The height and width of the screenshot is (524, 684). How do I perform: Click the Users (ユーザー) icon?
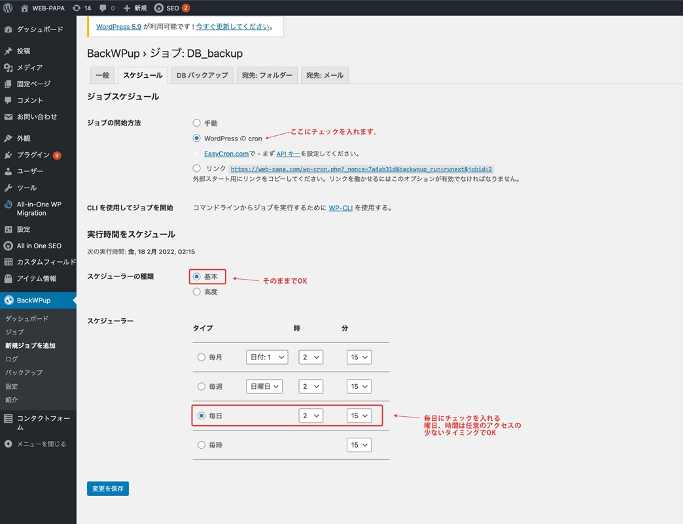[8, 171]
